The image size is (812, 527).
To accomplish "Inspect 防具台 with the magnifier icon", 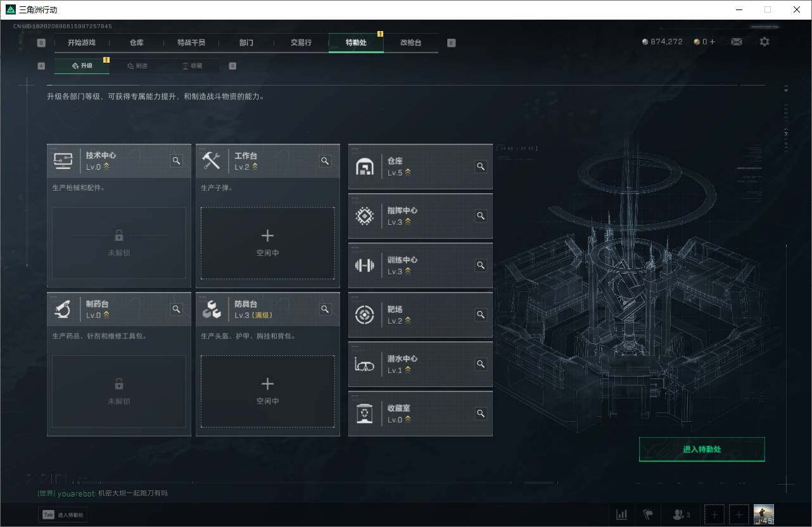I will coord(325,309).
